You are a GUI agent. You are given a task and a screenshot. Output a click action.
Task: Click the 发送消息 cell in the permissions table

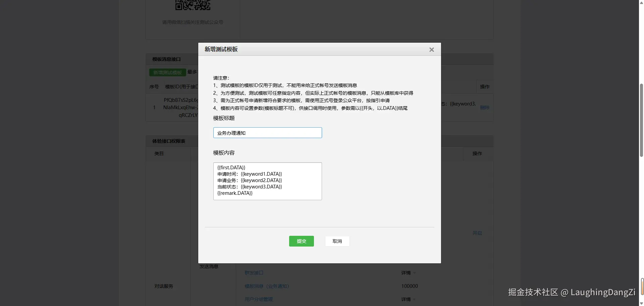[209, 266]
